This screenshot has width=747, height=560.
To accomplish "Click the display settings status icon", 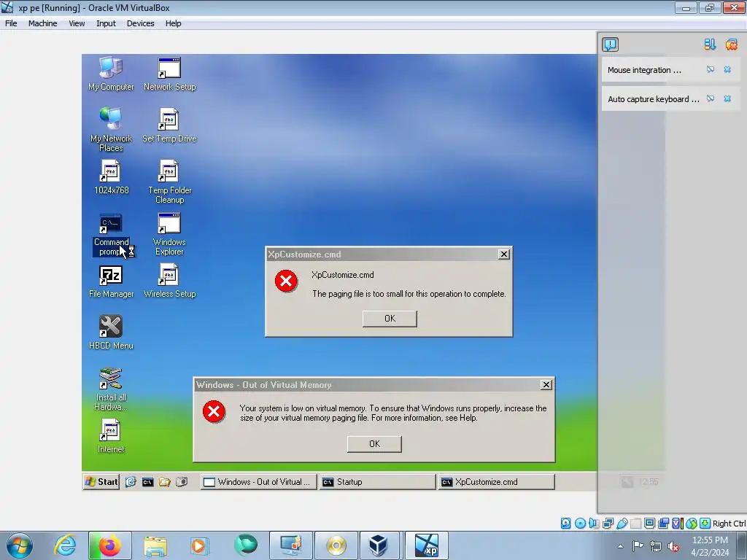I will (x=649, y=524).
